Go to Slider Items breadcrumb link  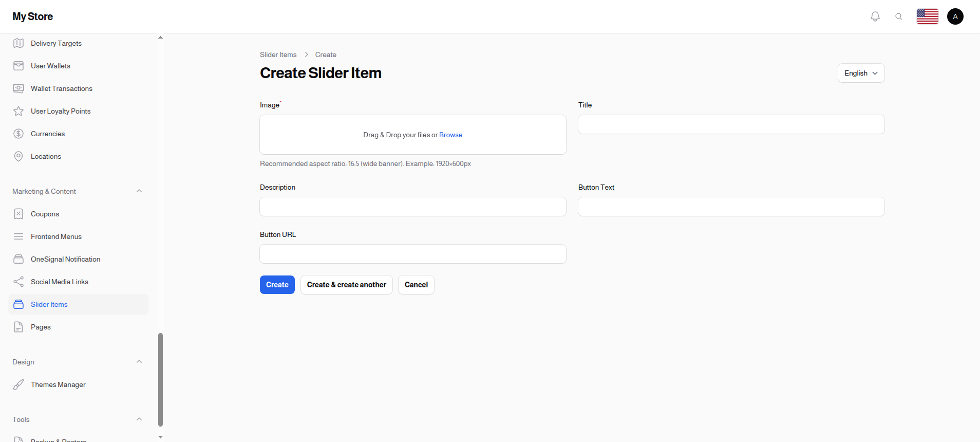pos(278,54)
